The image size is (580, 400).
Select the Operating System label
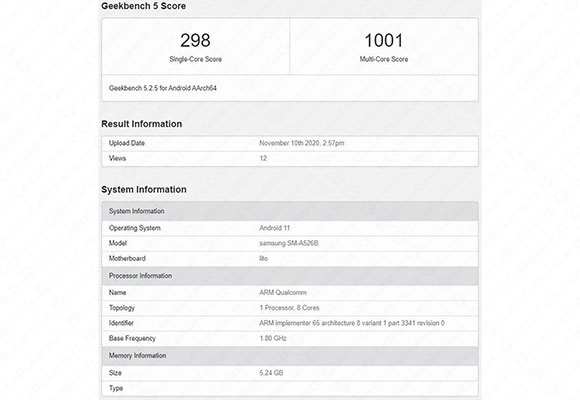(135, 228)
